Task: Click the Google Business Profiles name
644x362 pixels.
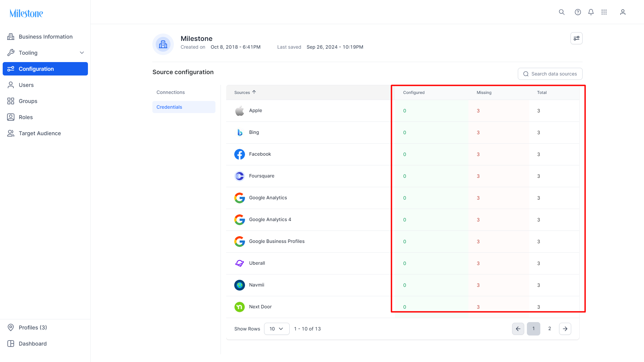Action: [277, 241]
